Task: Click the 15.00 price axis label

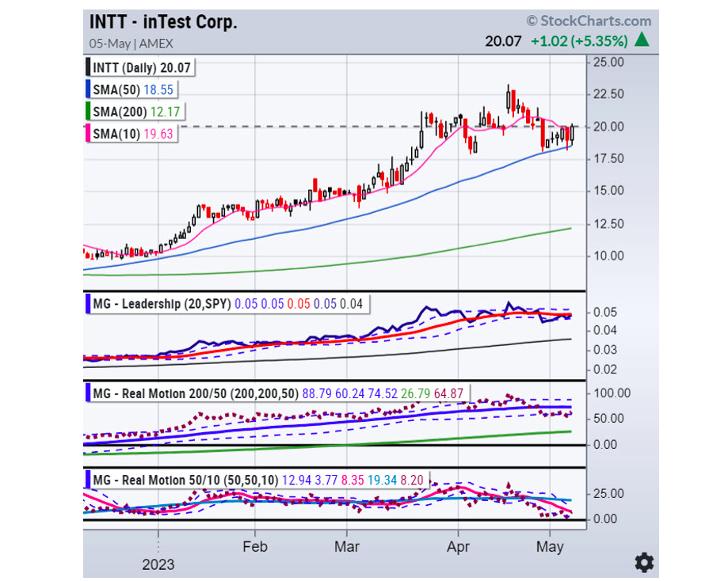Action: coord(608,191)
